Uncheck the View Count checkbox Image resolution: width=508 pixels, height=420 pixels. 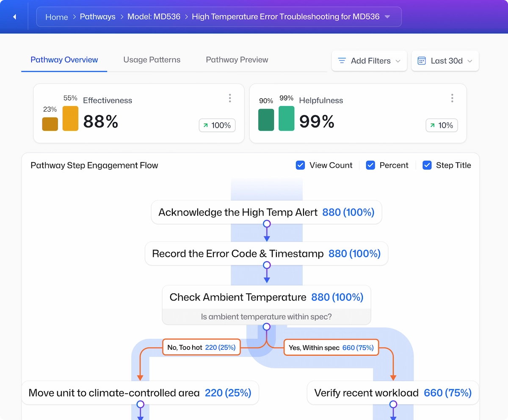click(x=300, y=165)
